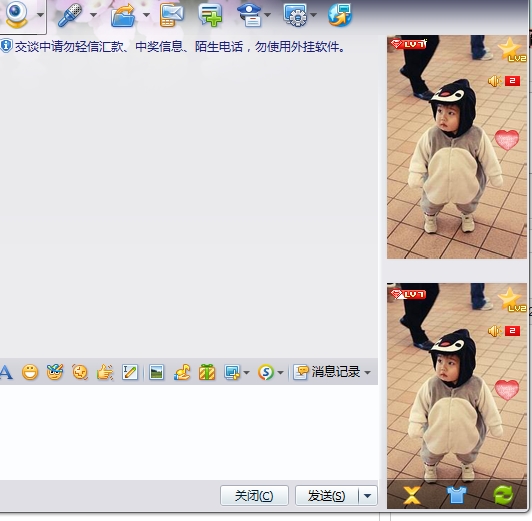The width and height of the screenshot is (532, 521).
Task: Expand 消息记录 history dropdown arrow
Action: pyautogui.click(x=368, y=373)
